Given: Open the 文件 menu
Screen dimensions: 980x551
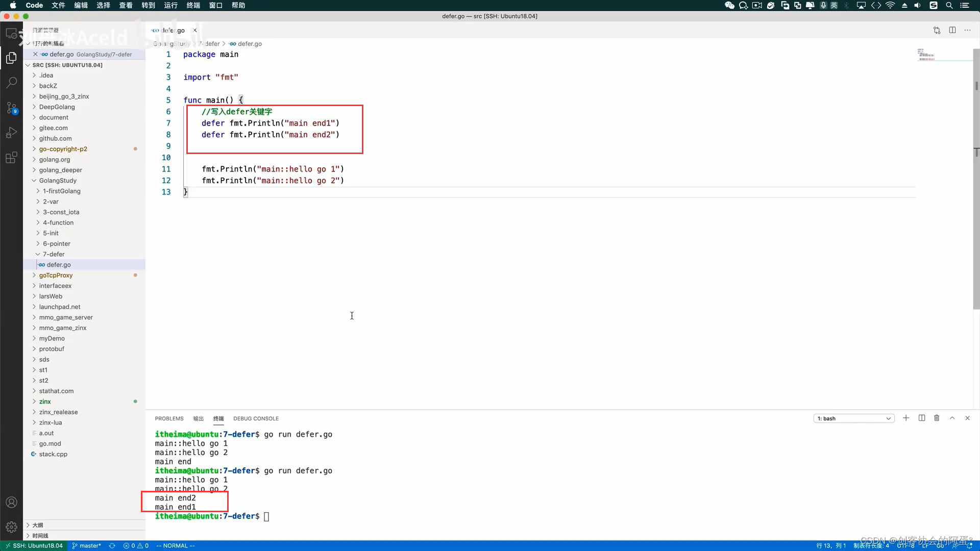Looking at the screenshot, I should (x=58, y=5).
